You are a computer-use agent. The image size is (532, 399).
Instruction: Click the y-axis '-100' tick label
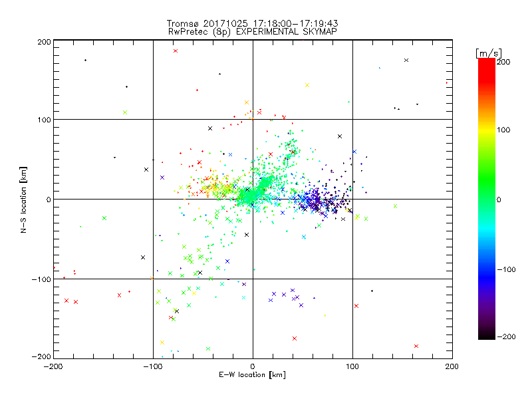[x=41, y=279]
